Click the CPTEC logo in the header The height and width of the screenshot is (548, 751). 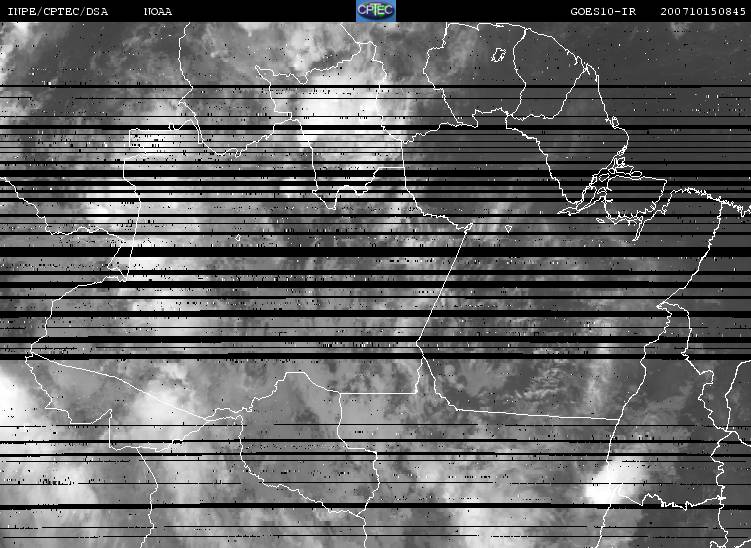pos(376,11)
